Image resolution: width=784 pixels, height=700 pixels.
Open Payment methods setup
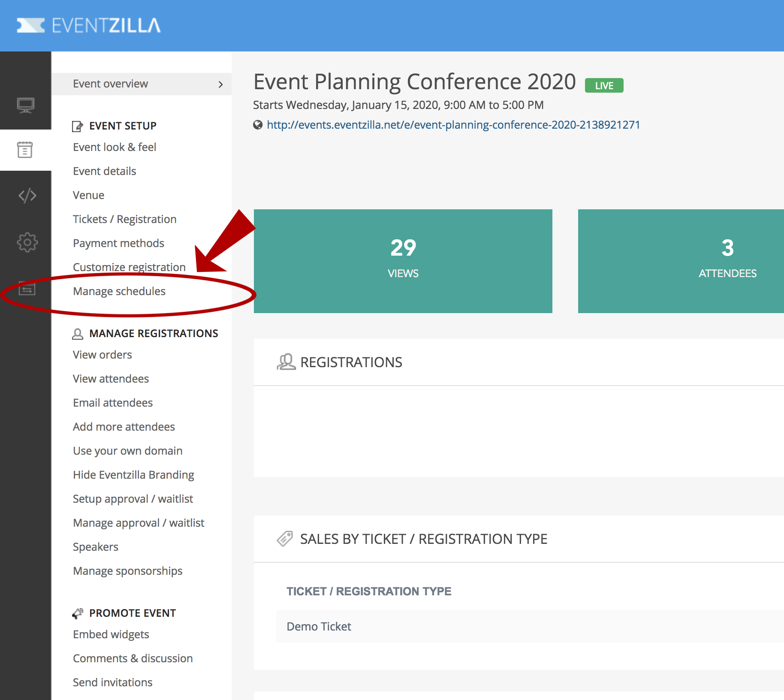(118, 243)
